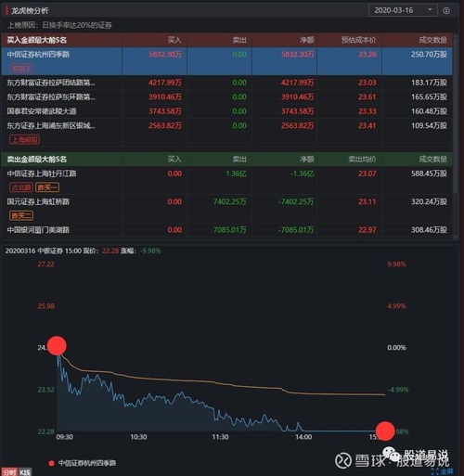Click the 588.45万股 volume cell
Viewport: 464px width, 476px height.
click(x=429, y=174)
